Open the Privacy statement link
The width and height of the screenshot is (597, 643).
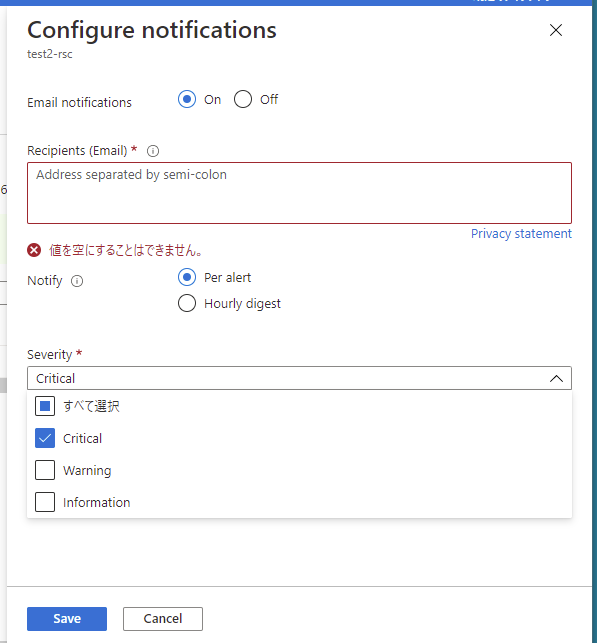pos(521,233)
